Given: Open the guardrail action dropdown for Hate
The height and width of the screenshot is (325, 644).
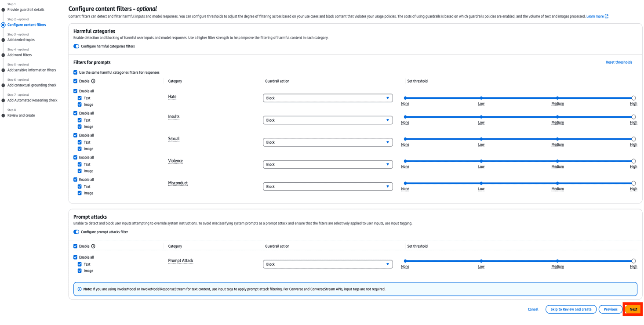Looking at the screenshot, I should (327, 97).
